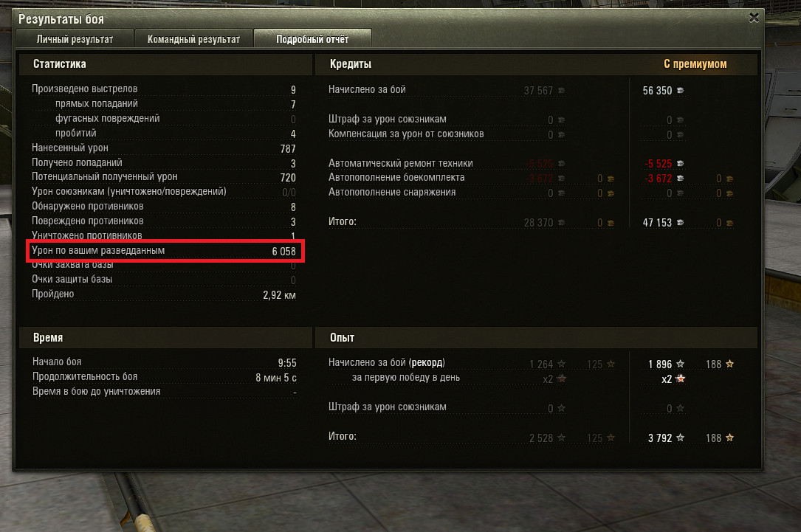Viewport: 801px width, 532px height.
Task: Click the x2 first-victory star icon in premium column
Action: pyautogui.click(x=680, y=379)
